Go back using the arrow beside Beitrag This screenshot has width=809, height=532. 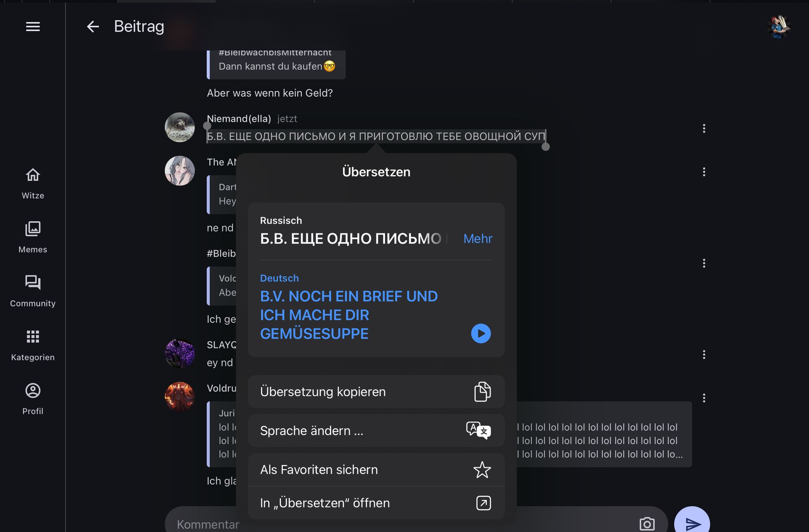[x=93, y=27]
